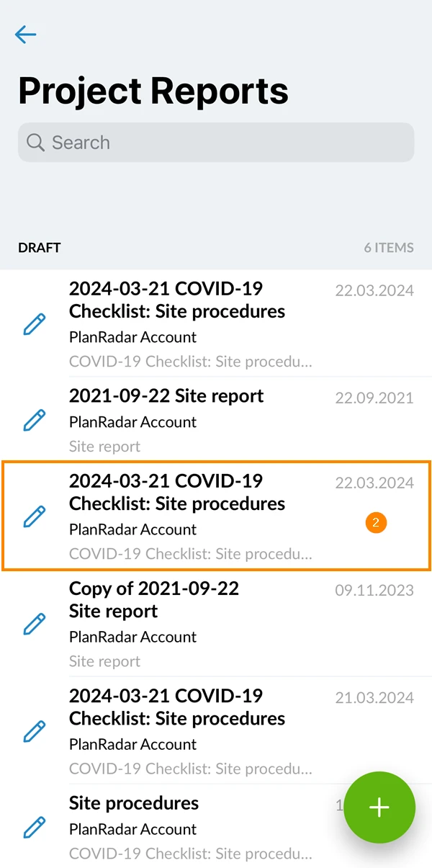Tap the 09.11.2023 date label

tap(374, 590)
